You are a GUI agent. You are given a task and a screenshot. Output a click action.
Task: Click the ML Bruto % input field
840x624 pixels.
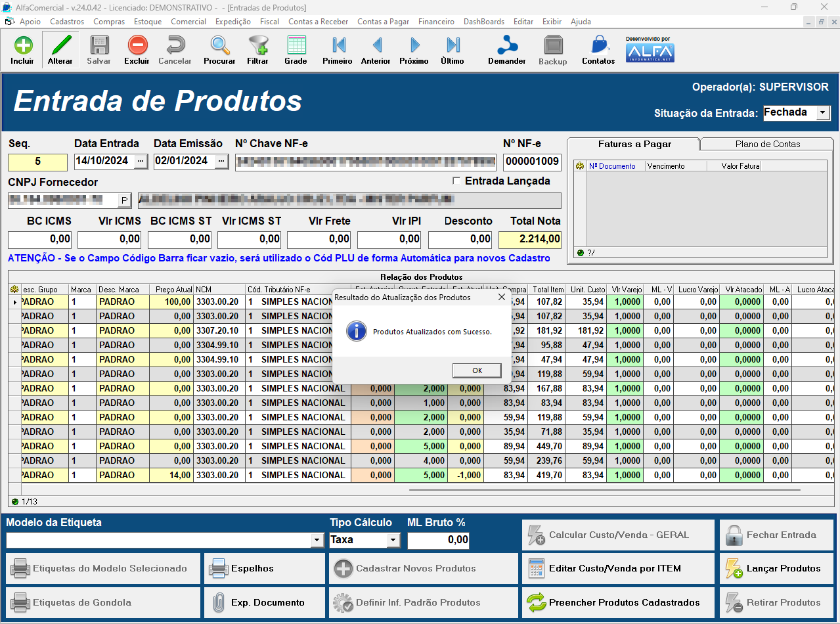pos(438,540)
